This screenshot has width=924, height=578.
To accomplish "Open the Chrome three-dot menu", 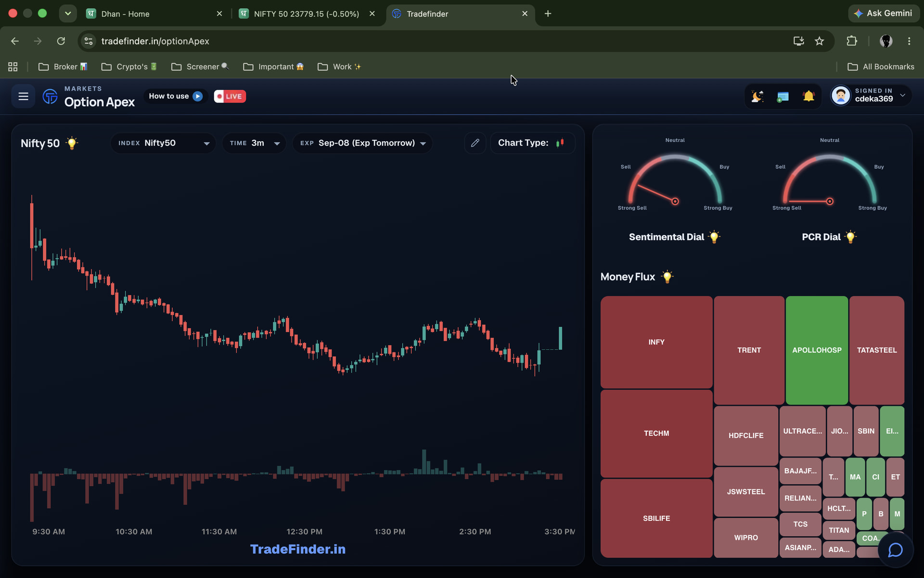I will pyautogui.click(x=909, y=41).
